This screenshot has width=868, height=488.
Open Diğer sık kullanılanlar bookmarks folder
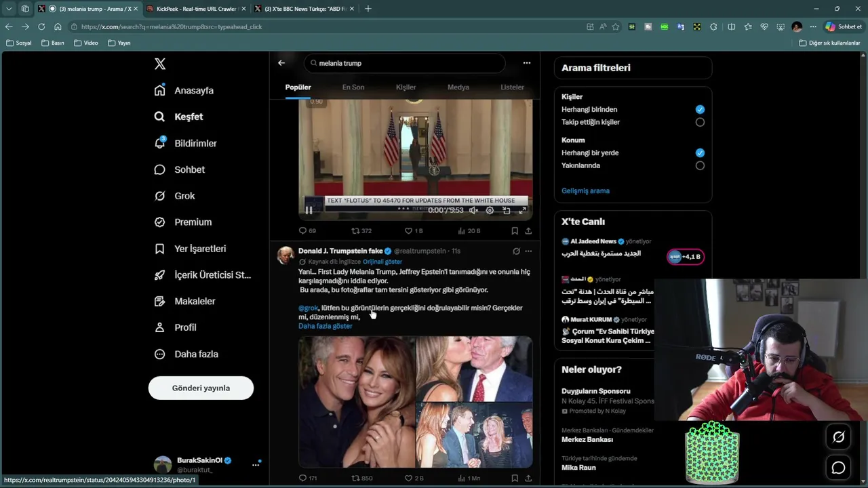tap(829, 43)
